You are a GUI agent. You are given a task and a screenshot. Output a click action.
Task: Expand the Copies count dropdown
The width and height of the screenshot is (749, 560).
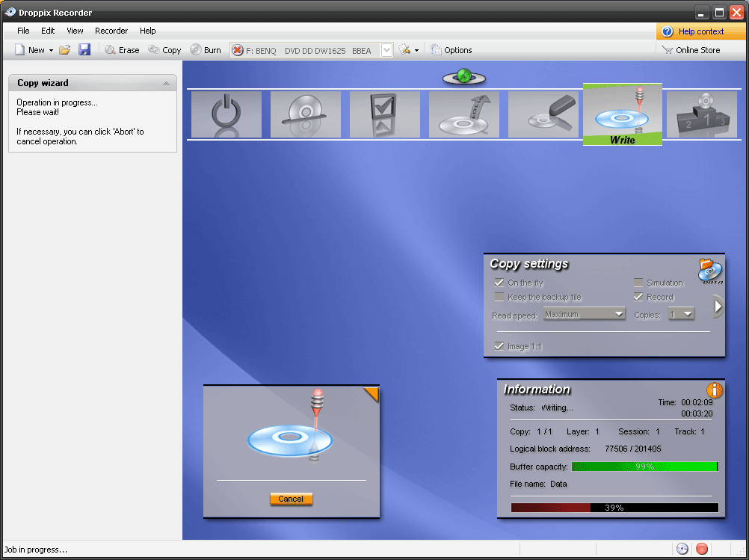point(681,314)
